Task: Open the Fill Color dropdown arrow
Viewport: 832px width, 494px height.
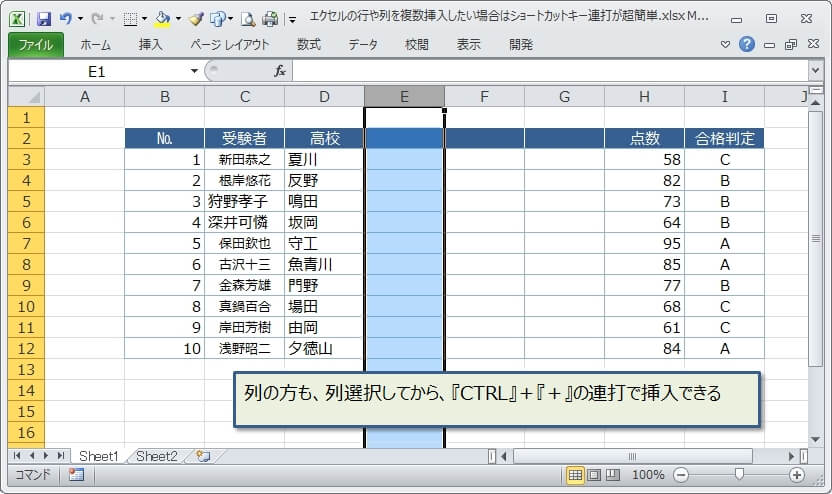Action: click(178, 19)
